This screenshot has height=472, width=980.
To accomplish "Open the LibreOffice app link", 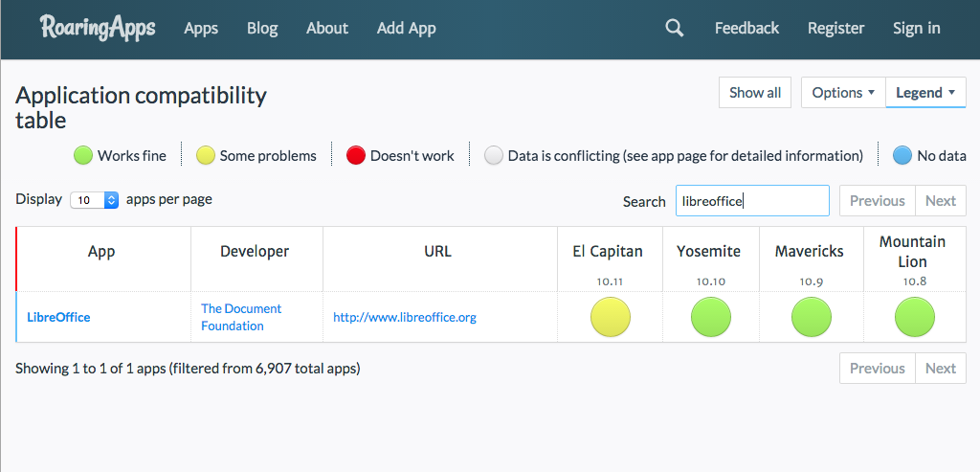I will (x=58, y=317).
